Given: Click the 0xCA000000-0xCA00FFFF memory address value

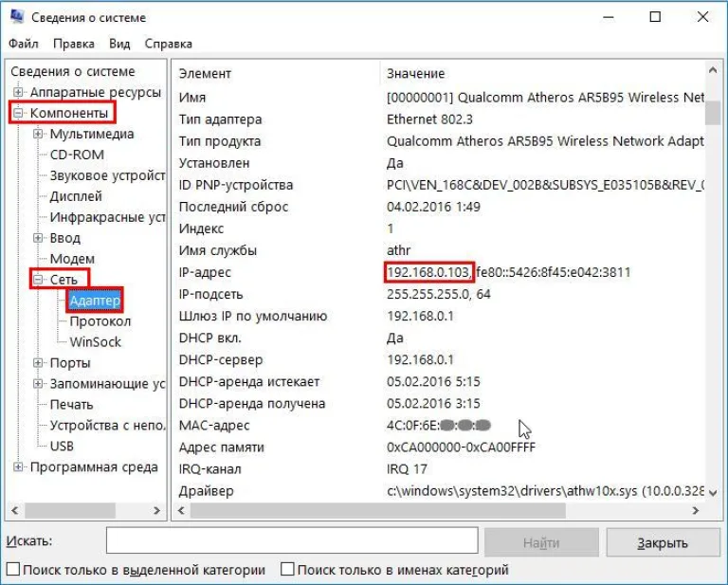Looking at the screenshot, I should point(461,448).
